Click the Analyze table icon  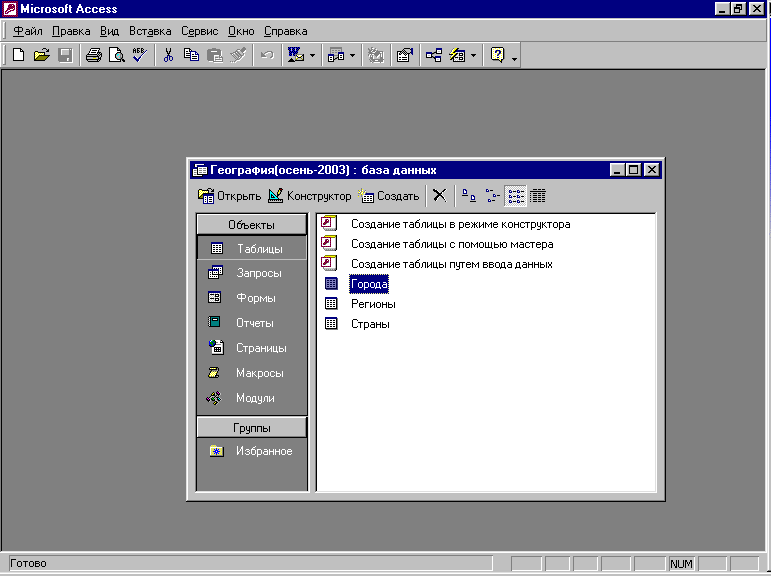(336, 55)
